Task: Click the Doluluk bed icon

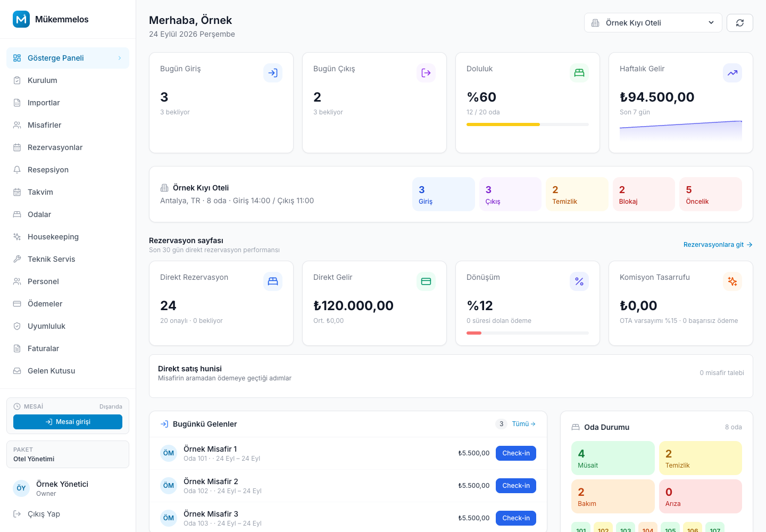Action: [579, 73]
